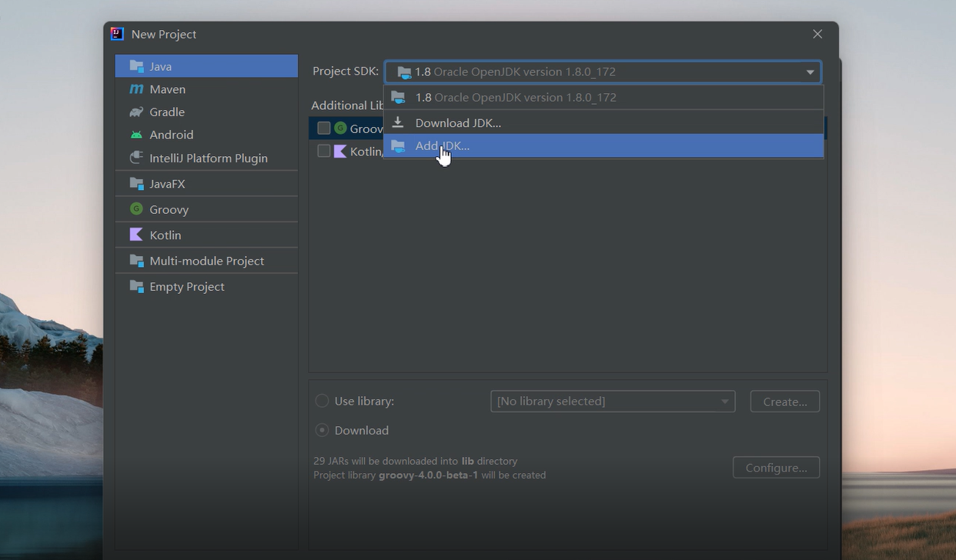Choose Download JDK... from SDK dropdown

point(603,122)
